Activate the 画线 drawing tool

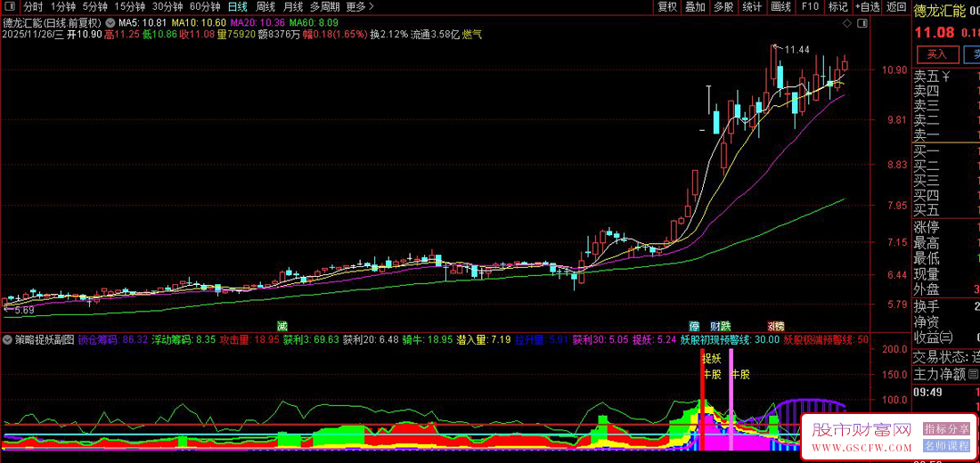[780, 7]
